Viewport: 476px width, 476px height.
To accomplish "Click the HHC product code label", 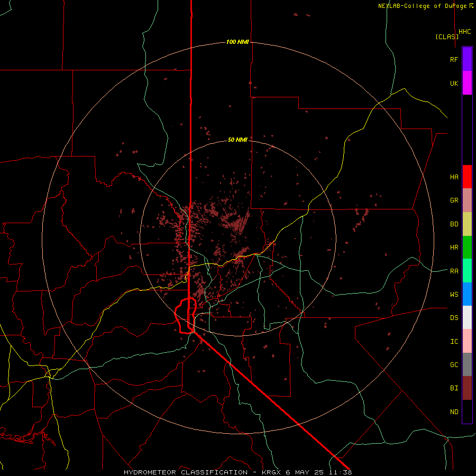I will [465, 32].
